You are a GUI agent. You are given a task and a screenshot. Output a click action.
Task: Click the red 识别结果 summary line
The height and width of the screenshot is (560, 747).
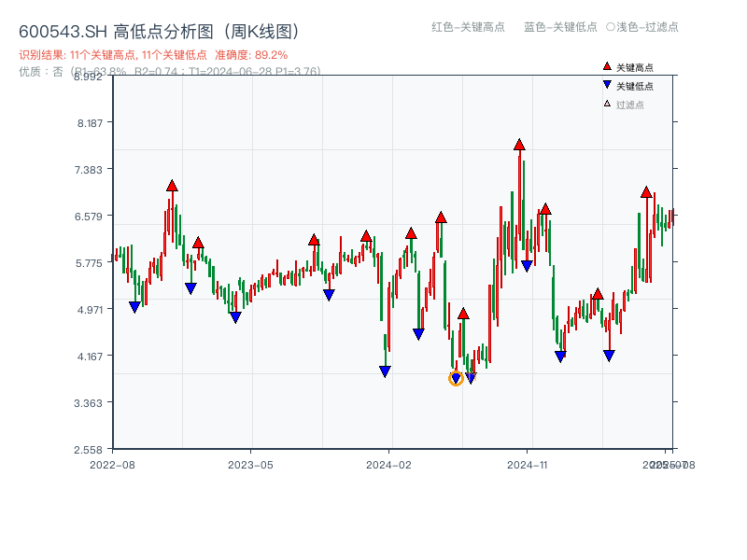[x=153, y=55]
